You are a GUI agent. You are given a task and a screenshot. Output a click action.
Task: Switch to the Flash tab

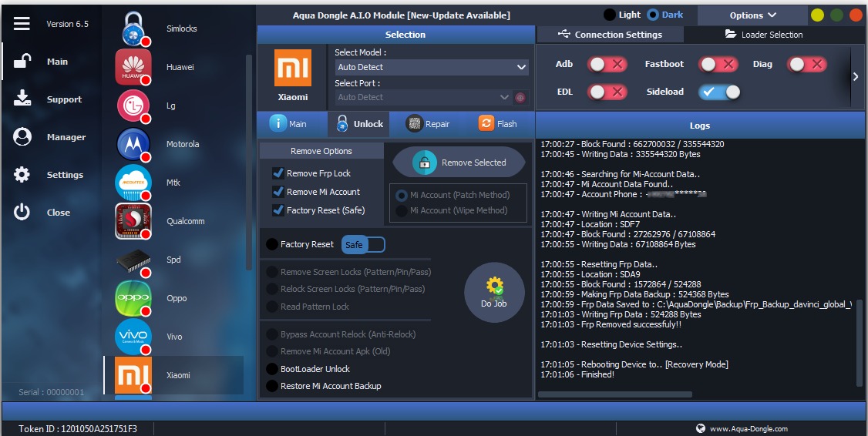(x=497, y=124)
